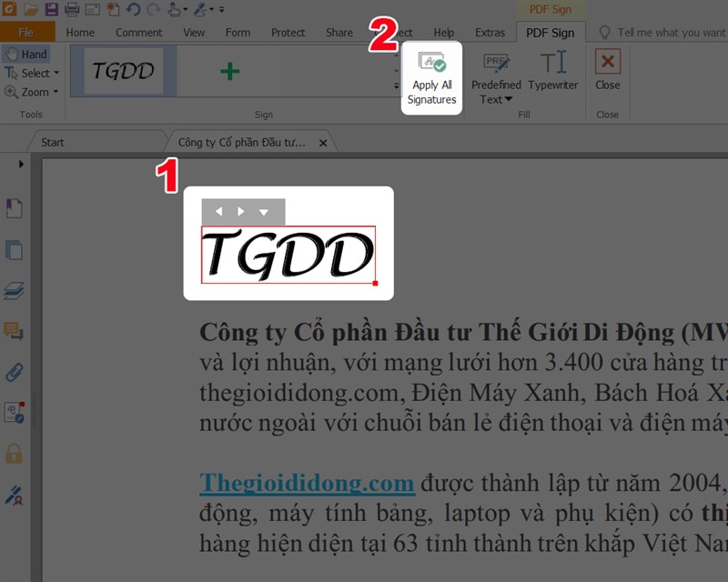Select the Công ty Cổ phần Đầu tư document tab

[241, 142]
